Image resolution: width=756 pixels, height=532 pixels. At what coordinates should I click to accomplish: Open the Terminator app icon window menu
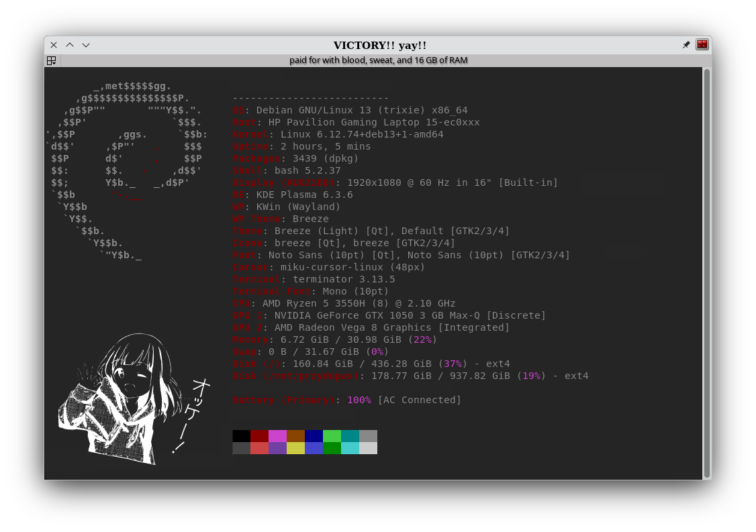tap(702, 45)
